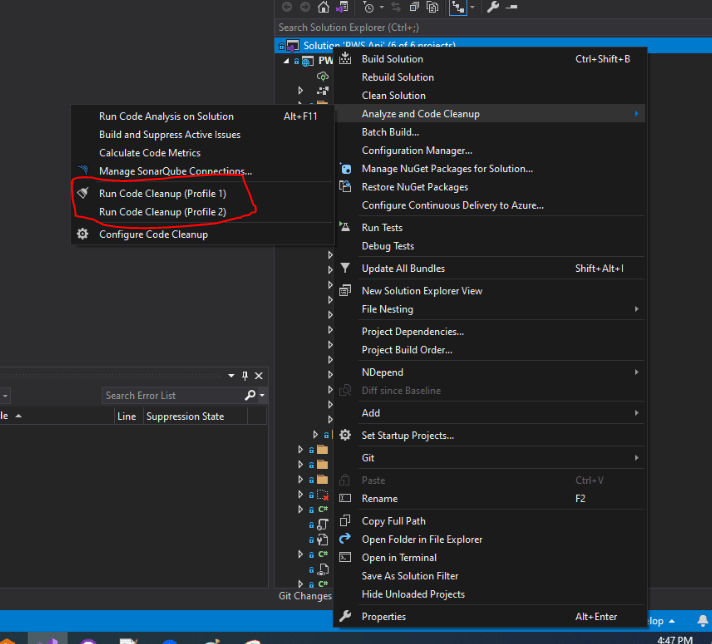Screen dimensions: 712x644
Task: Select Build Solution from context menu
Action: point(490,59)
